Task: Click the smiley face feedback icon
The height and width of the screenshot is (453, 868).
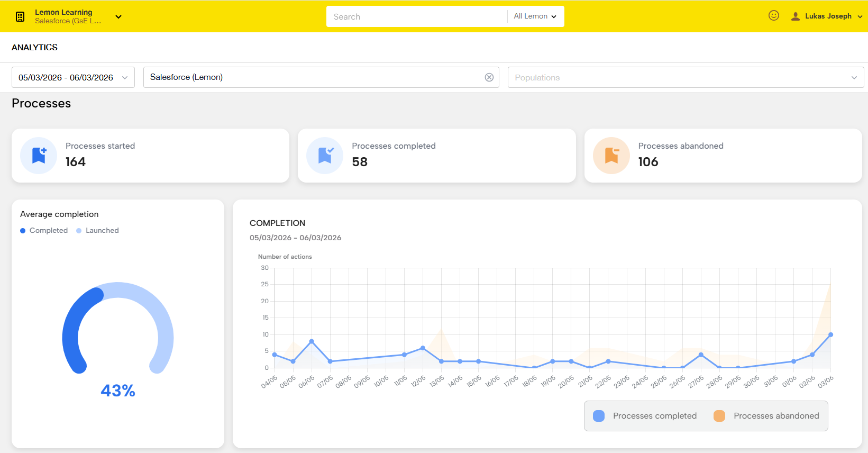Action: [774, 16]
